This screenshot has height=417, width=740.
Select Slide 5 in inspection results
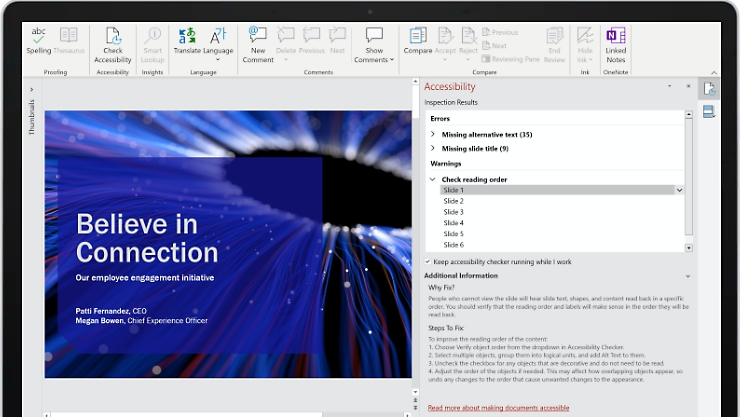pos(453,234)
